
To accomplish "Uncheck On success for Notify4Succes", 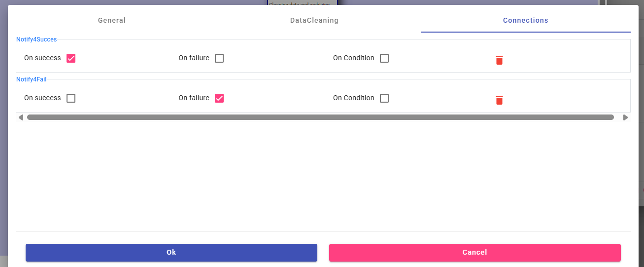I will click(71, 58).
